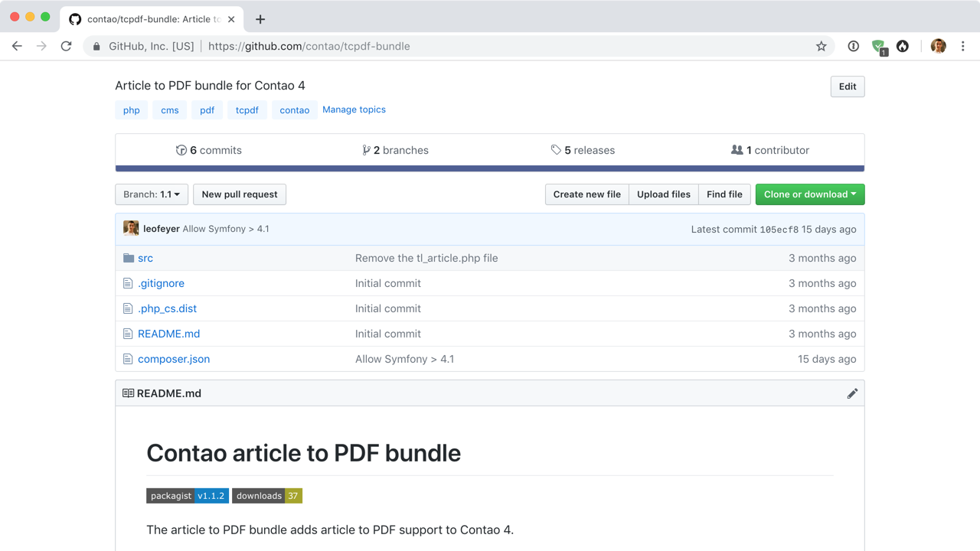
Task: Open a new browser tab
Action: [260, 19]
